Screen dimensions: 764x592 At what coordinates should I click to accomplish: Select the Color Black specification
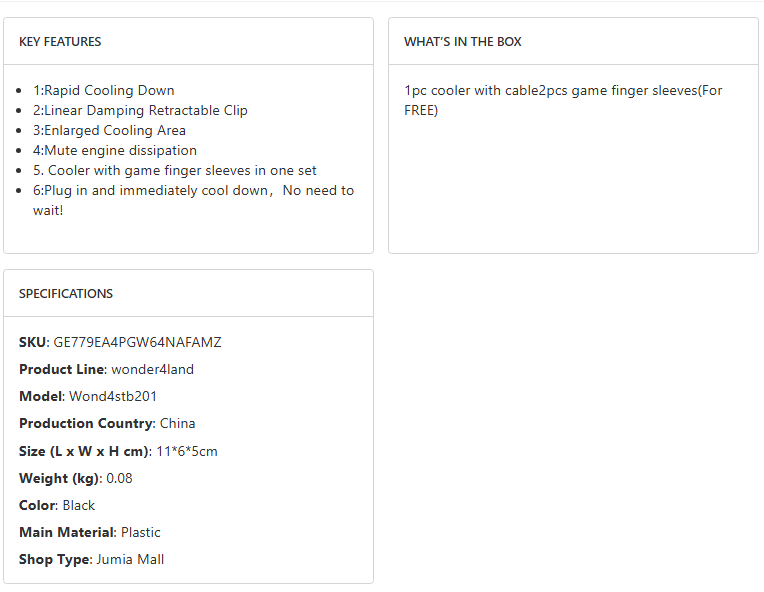coord(57,505)
